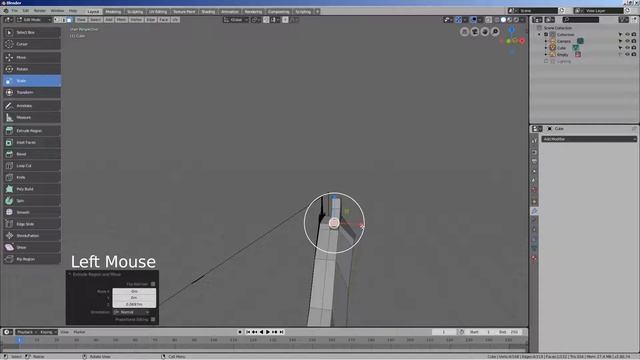Choose the Rotate tool
The image size is (640, 360).
point(32,69)
